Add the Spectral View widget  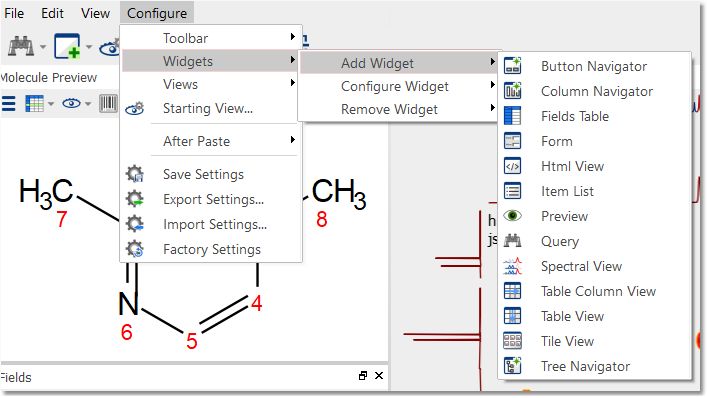tap(581, 266)
